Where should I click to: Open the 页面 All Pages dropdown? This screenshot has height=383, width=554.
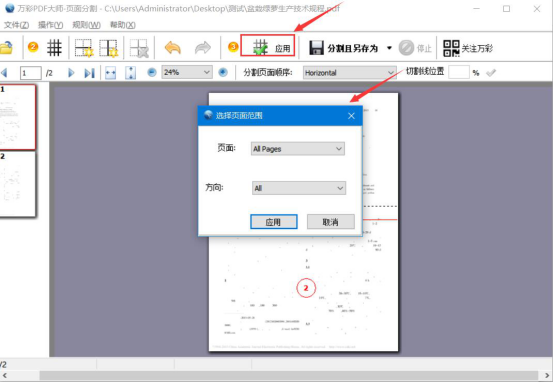297,149
